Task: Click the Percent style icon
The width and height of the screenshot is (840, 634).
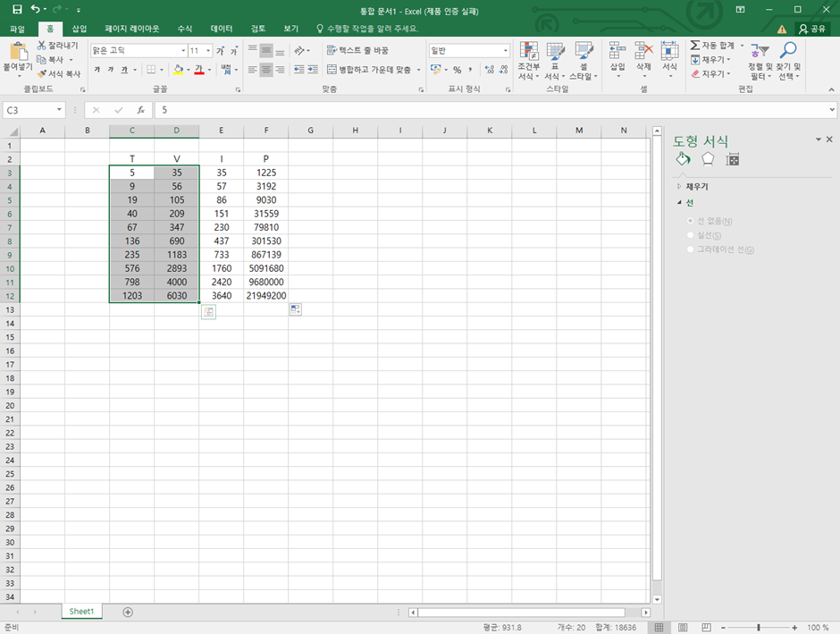Action: pos(457,70)
